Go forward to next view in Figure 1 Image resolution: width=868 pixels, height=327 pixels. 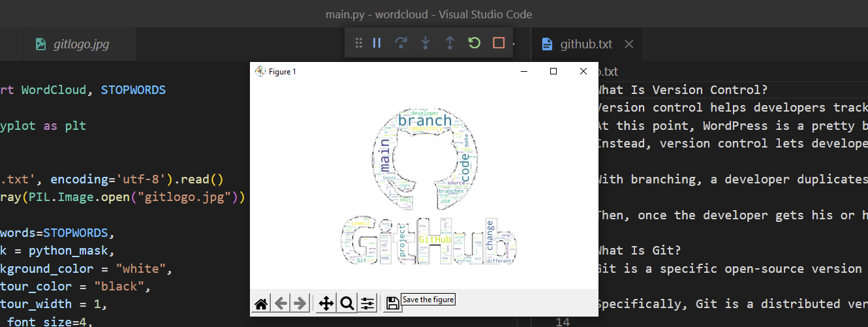coord(300,303)
